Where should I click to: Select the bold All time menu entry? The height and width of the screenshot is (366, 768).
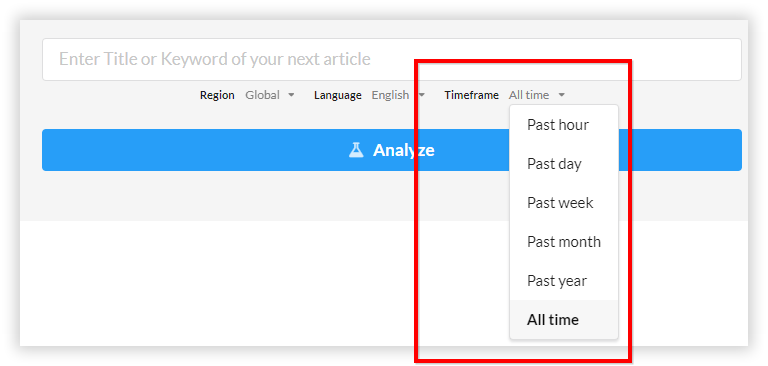pos(564,319)
